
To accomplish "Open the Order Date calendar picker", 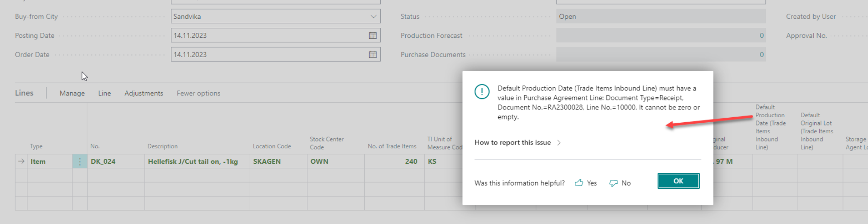I will coord(372,55).
